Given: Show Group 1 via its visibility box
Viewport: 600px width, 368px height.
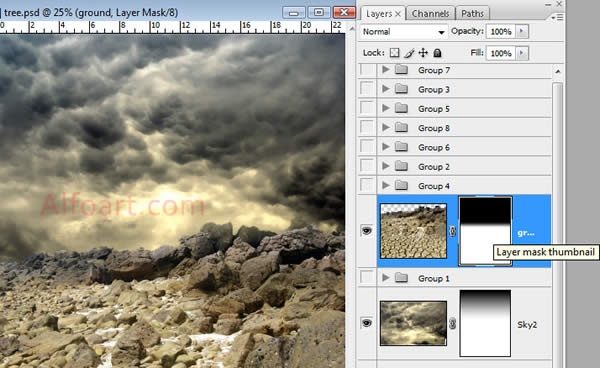Looking at the screenshot, I should click(x=367, y=277).
